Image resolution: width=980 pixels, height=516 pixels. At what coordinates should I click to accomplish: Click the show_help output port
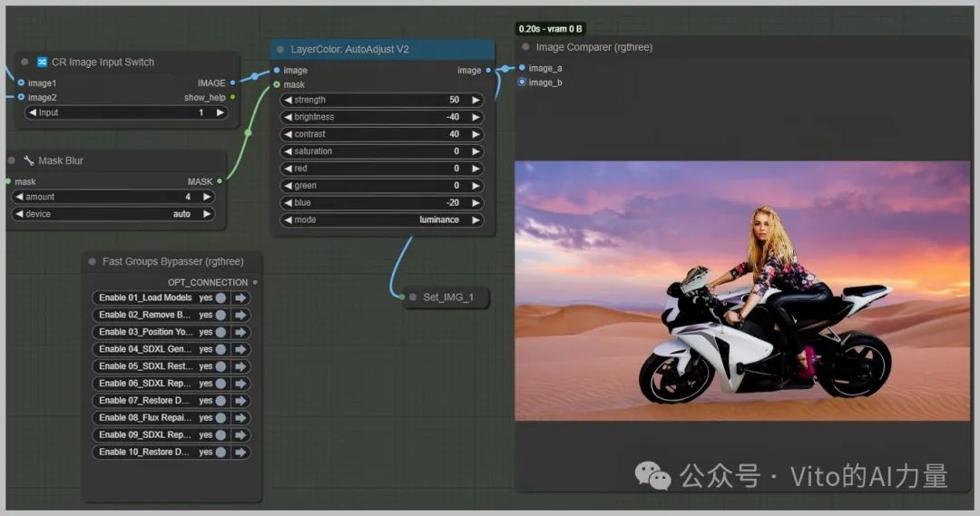pyautogui.click(x=232, y=97)
